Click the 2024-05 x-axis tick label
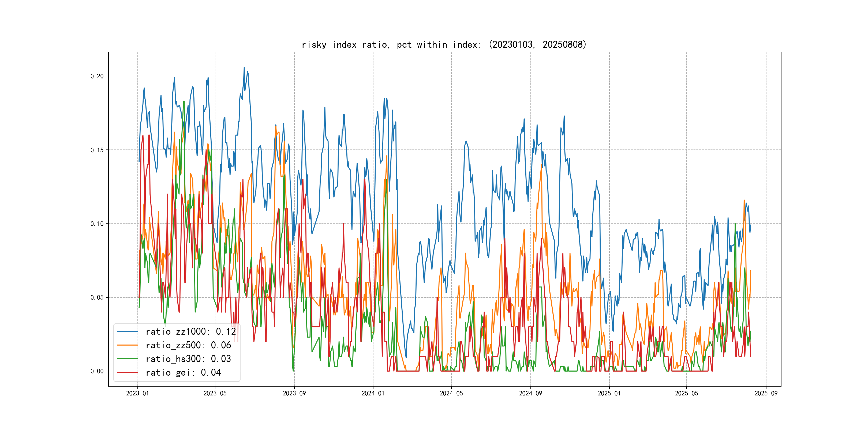The image size is (868, 434). pyautogui.click(x=451, y=393)
